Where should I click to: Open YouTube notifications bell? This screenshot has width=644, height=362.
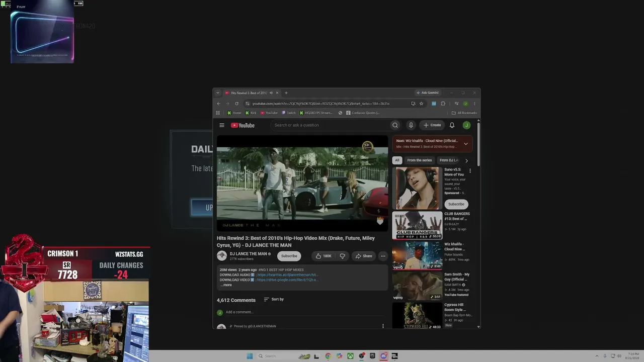pyautogui.click(x=452, y=125)
